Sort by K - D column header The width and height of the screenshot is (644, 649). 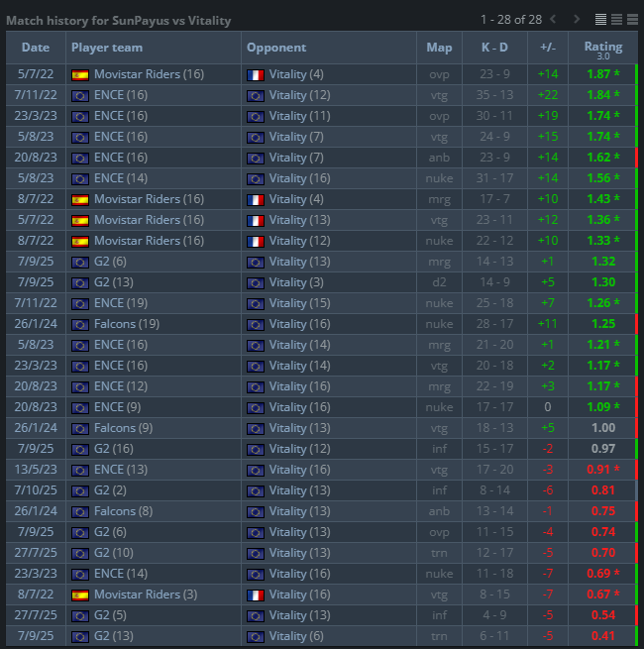494,48
